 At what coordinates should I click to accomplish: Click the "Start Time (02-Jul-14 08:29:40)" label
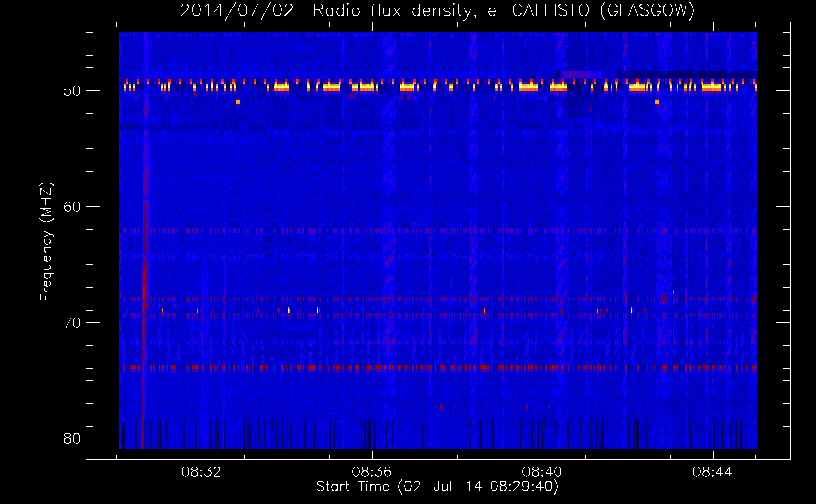pos(437,487)
